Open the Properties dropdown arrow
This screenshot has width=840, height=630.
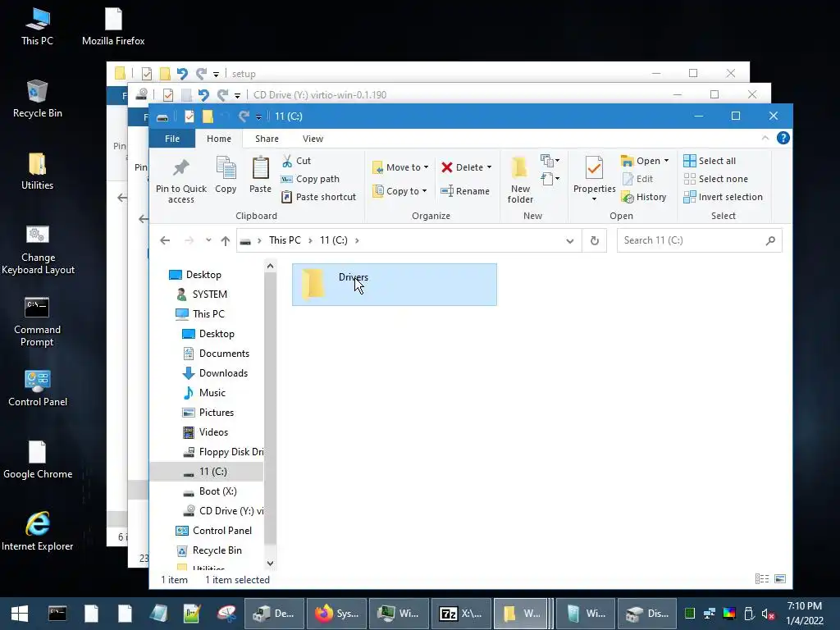click(x=594, y=199)
